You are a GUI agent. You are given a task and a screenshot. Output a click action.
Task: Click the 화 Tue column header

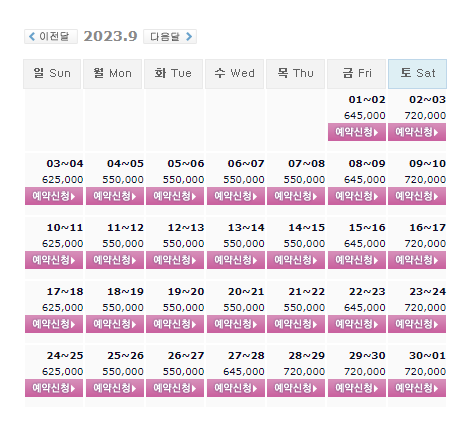173,74
